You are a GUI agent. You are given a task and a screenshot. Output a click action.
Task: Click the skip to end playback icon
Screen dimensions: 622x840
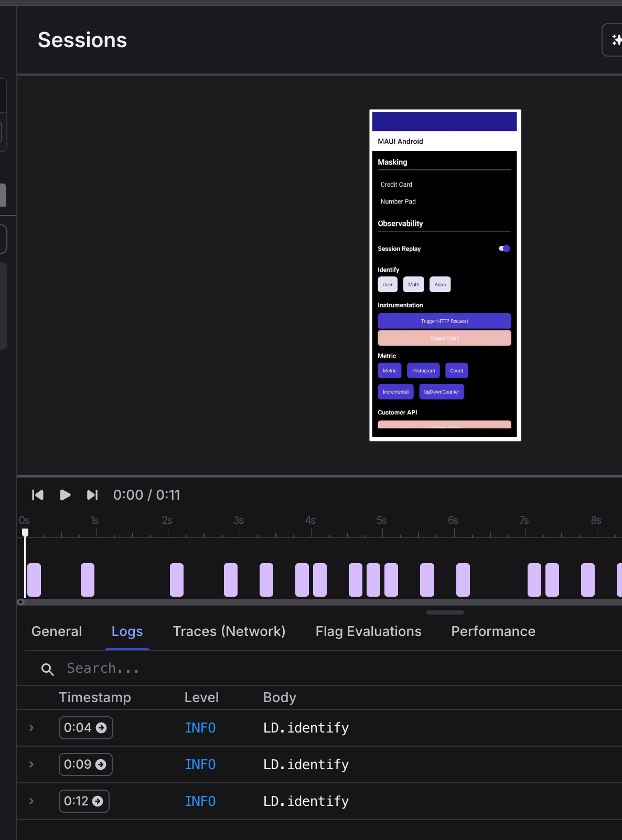[x=92, y=495]
